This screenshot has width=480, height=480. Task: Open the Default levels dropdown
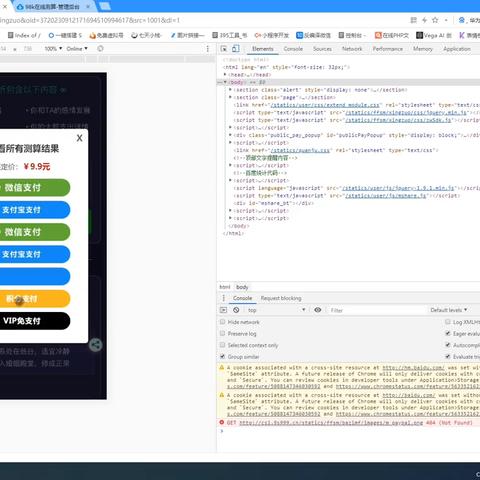coord(448,310)
